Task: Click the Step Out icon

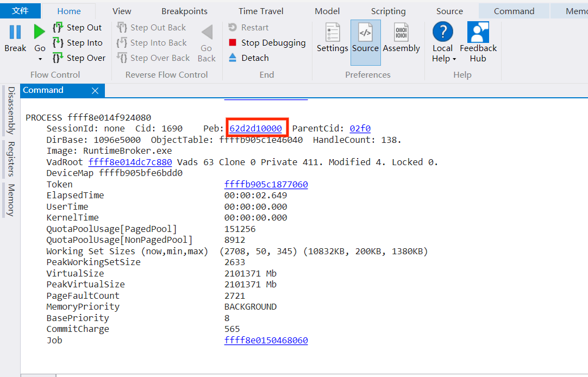Action: tap(58, 28)
